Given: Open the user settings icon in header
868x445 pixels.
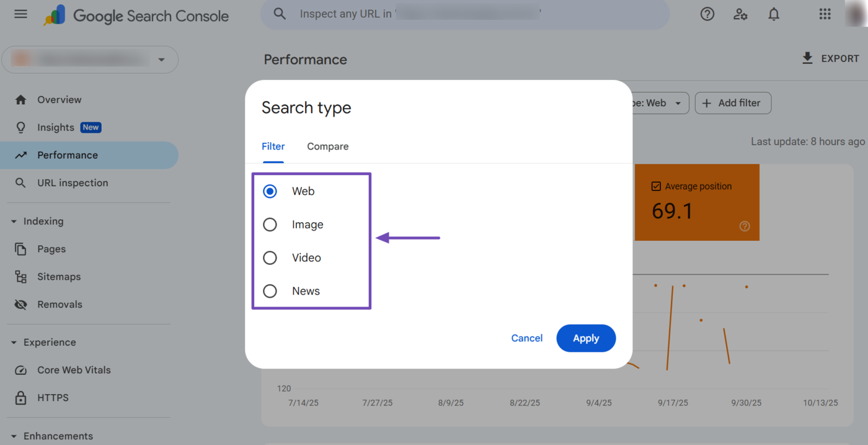Looking at the screenshot, I should click(740, 14).
